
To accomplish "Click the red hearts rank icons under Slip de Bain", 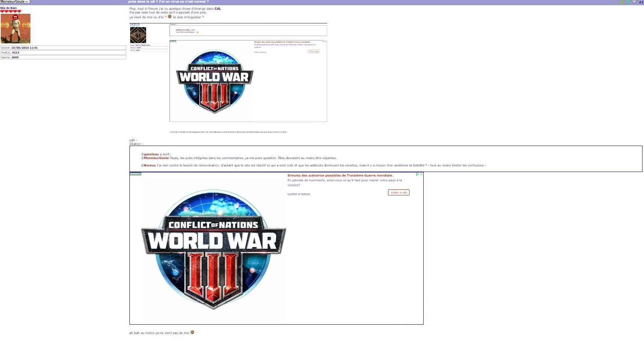I will pyautogui.click(x=11, y=11).
